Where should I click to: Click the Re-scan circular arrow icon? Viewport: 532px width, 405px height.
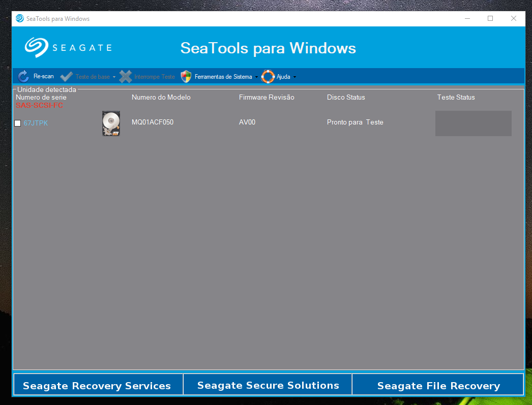(23, 77)
